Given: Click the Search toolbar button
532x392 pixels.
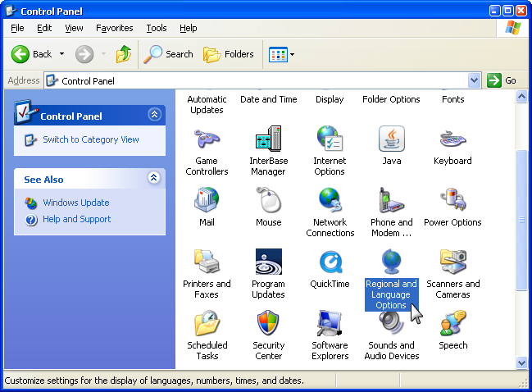Looking at the screenshot, I should coord(168,54).
